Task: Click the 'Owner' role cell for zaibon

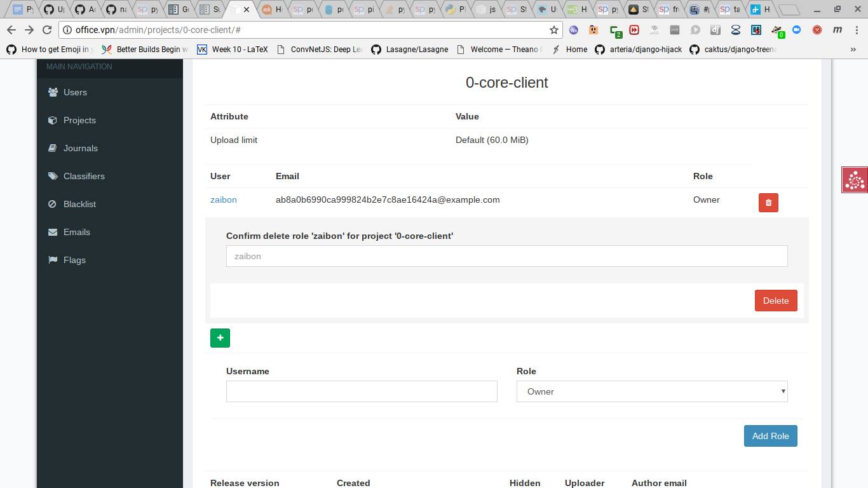Action: pyautogui.click(x=707, y=200)
